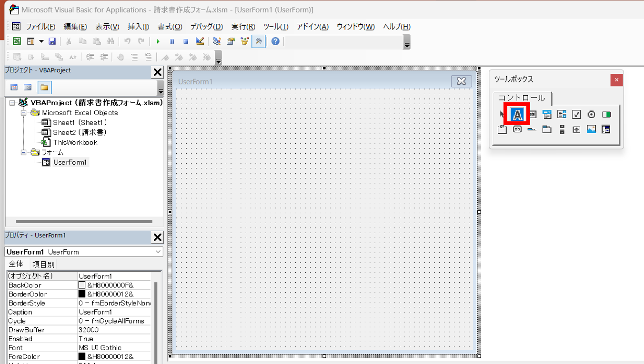Select the CommandButton control in the toolbox
Screen dimensions: 644x364
click(x=517, y=129)
